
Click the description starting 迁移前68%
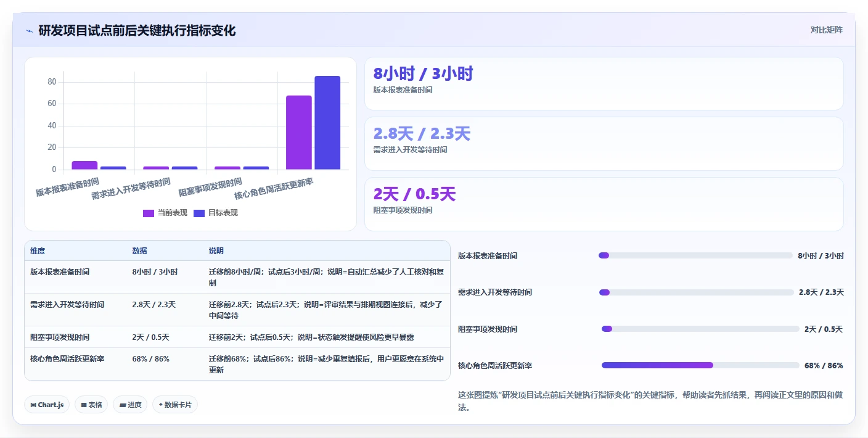(326, 365)
